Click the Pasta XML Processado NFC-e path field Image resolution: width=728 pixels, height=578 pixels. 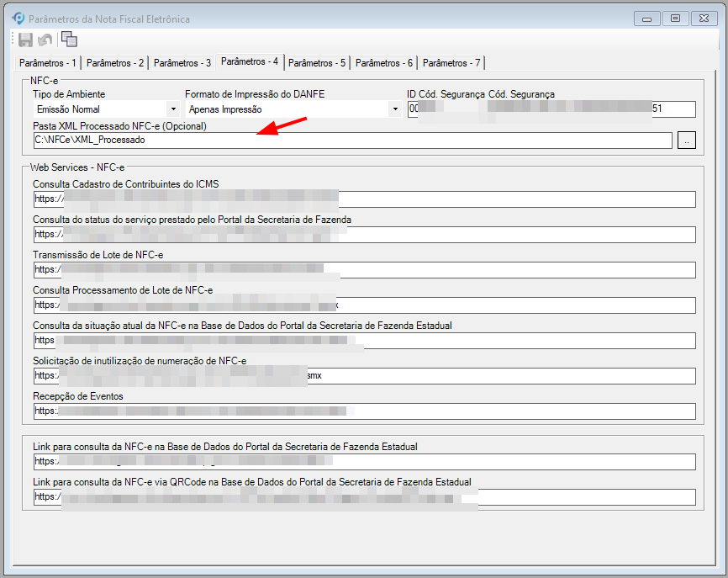click(351, 141)
